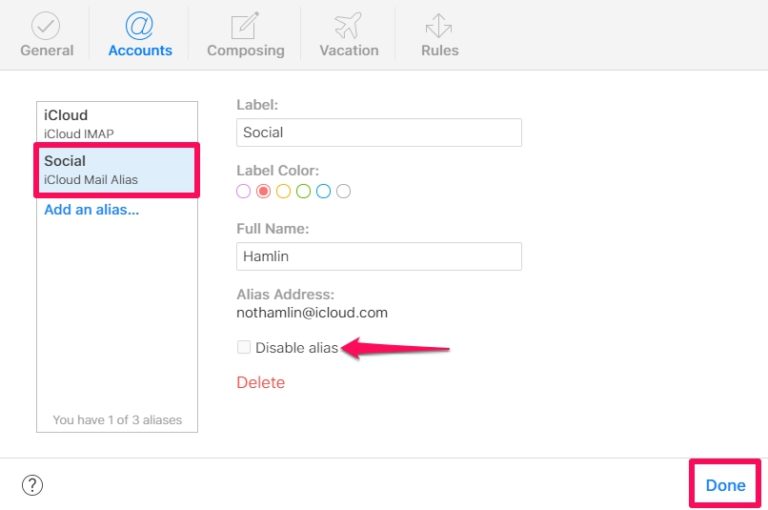Select the purple label color

[x=243, y=191]
